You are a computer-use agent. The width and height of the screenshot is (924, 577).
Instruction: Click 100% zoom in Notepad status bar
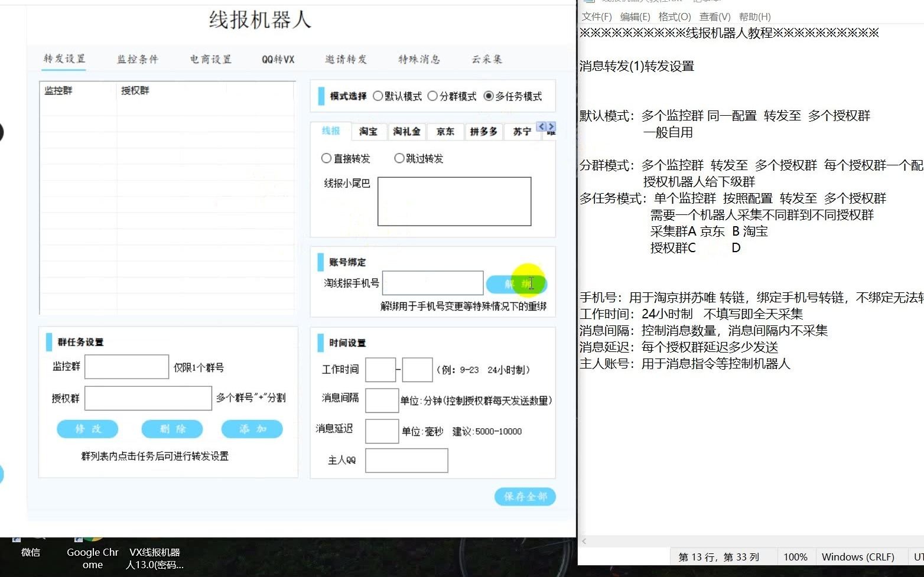(x=795, y=557)
